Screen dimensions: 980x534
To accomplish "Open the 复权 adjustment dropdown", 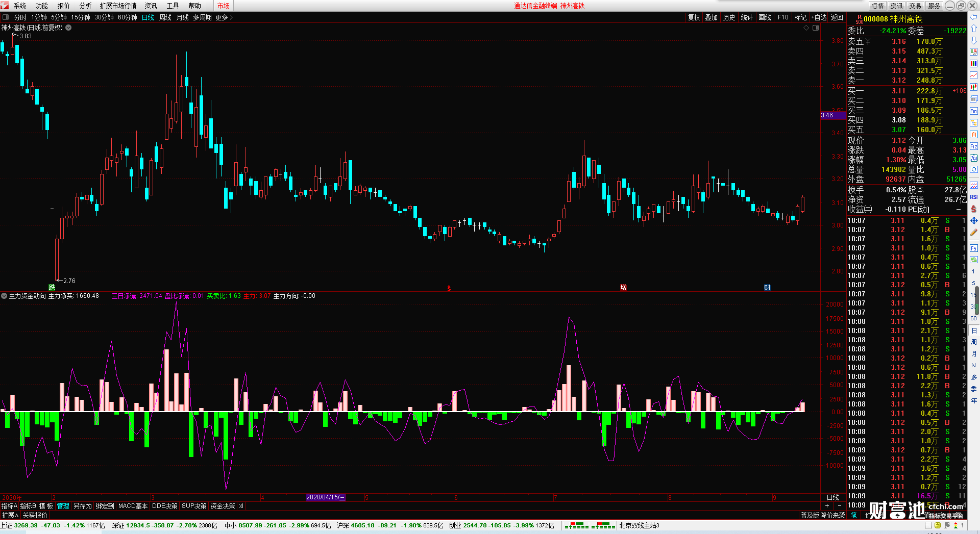I will (x=694, y=17).
